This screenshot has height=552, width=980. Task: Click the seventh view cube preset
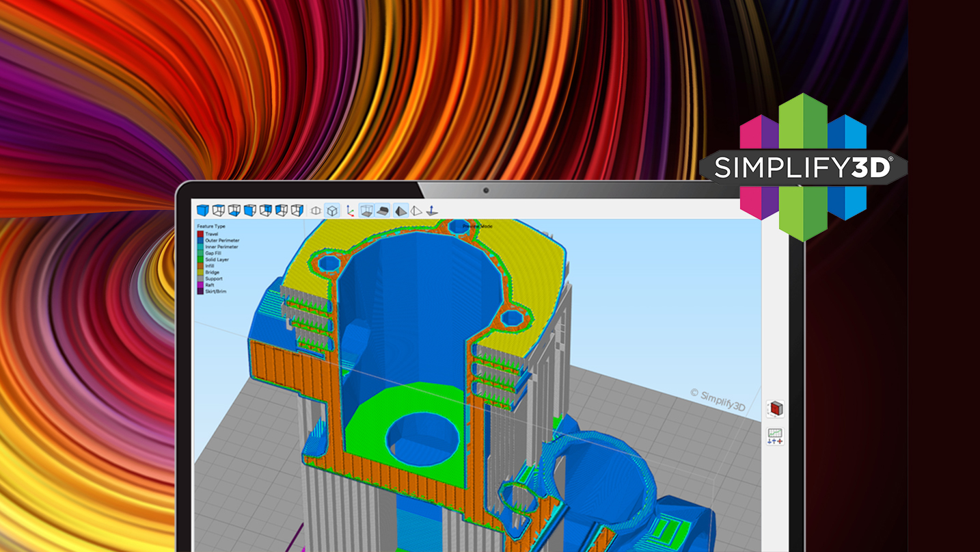coord(297,211)
